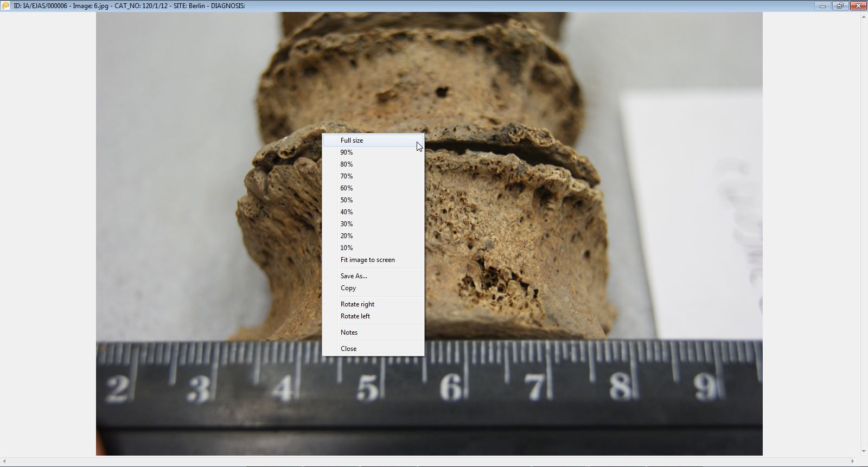Click the horizontal scrollbar right arrow

point(852,462)
